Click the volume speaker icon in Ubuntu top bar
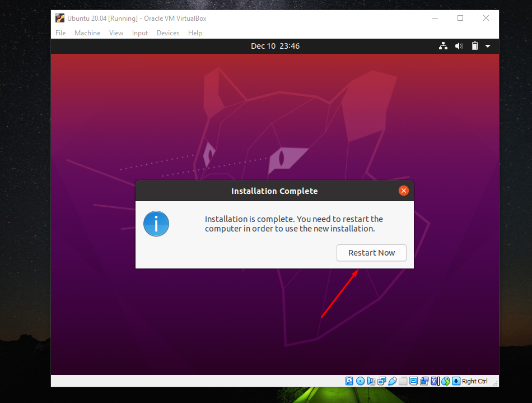 point(459,46)
